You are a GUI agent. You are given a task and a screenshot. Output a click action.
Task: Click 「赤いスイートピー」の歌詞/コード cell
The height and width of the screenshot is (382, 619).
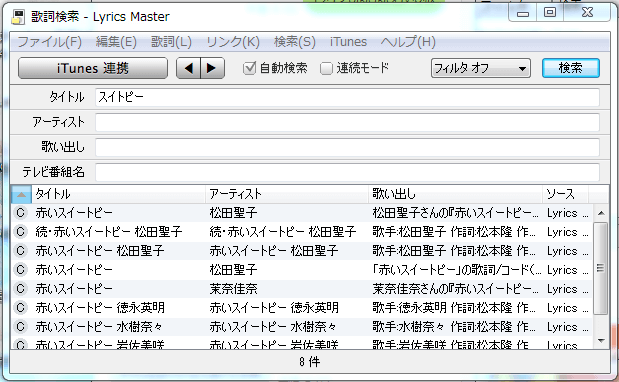point(457,270)
